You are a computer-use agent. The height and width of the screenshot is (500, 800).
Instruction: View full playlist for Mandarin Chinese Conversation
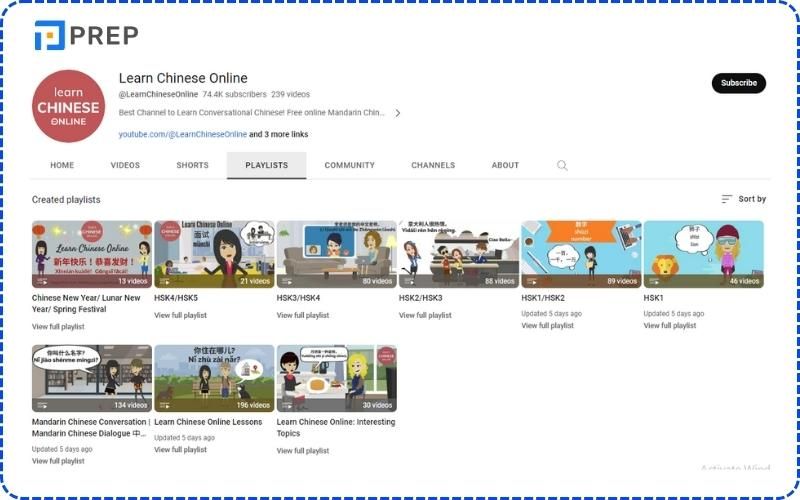58,461
